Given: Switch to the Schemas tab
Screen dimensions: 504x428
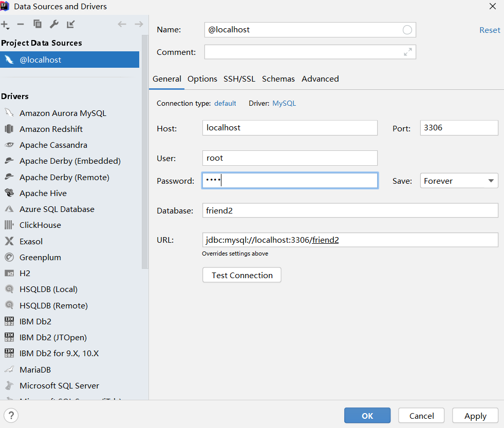Looking at the screenshot, I should [278, 79].
